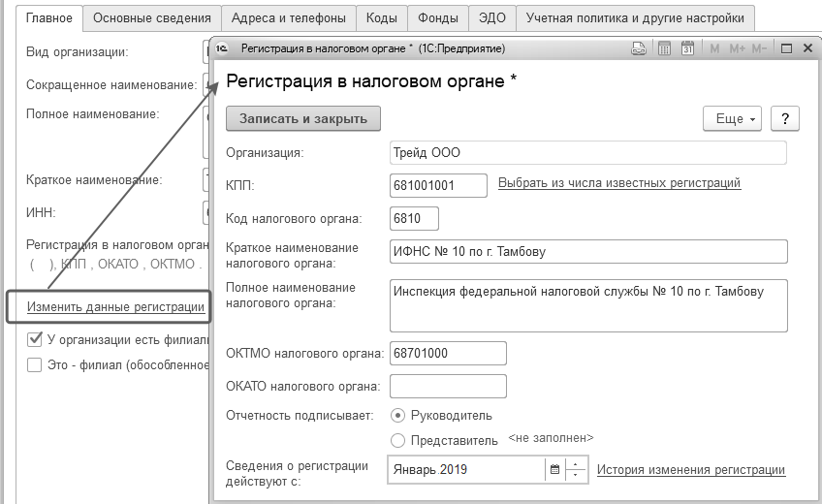Close the registration dialog window
822x504 pixels.
807,48
